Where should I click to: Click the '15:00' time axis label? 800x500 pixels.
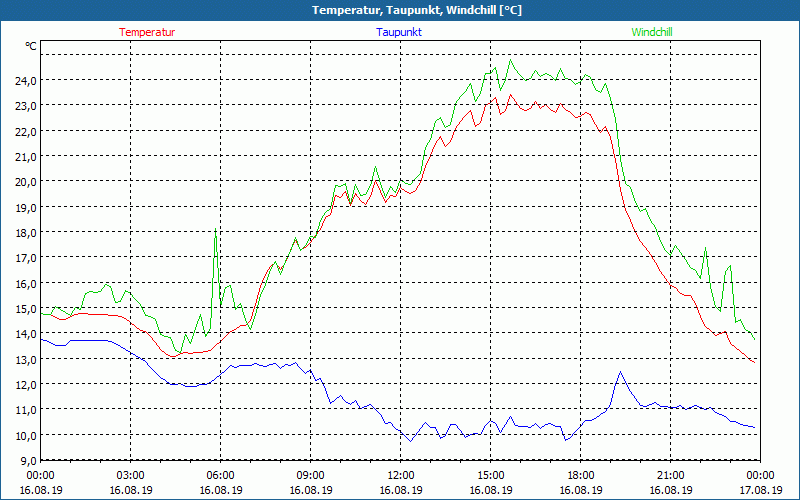pos(490,476)
